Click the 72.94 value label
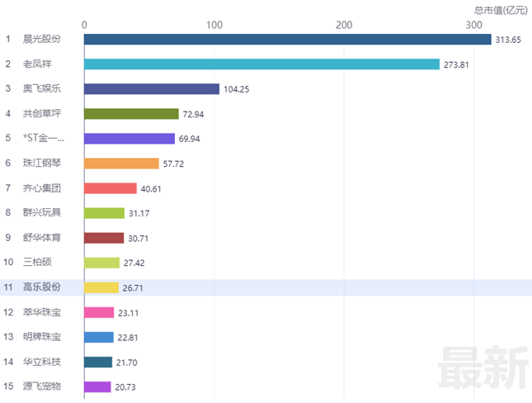 (193, 114)
